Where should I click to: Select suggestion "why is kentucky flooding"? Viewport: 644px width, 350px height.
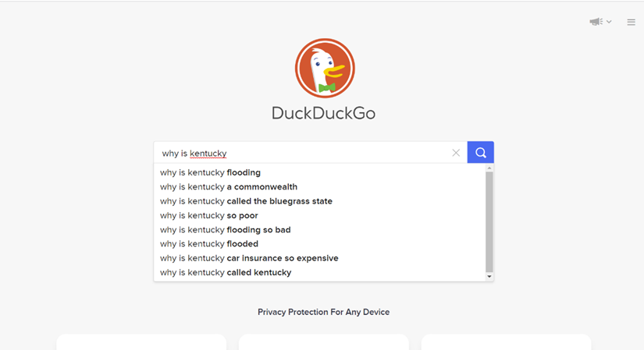[x=210, y=172]
